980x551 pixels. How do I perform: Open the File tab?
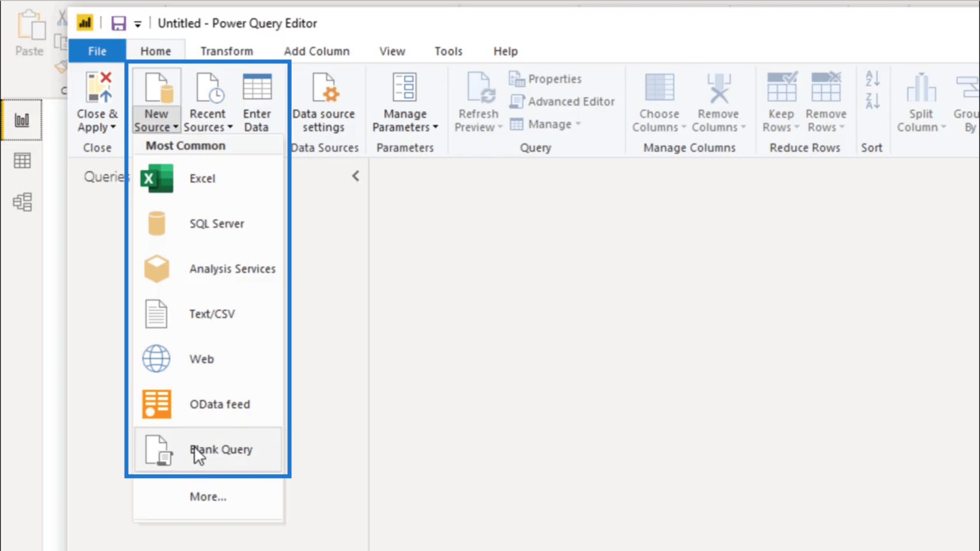click(97, 51)
